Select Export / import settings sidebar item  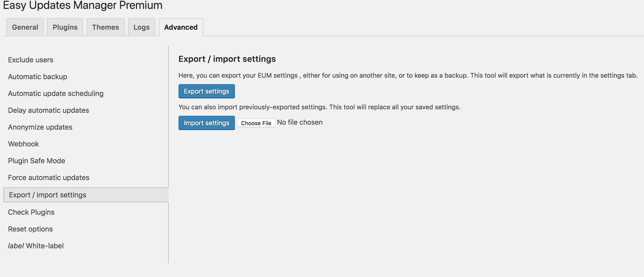(86, 195)
